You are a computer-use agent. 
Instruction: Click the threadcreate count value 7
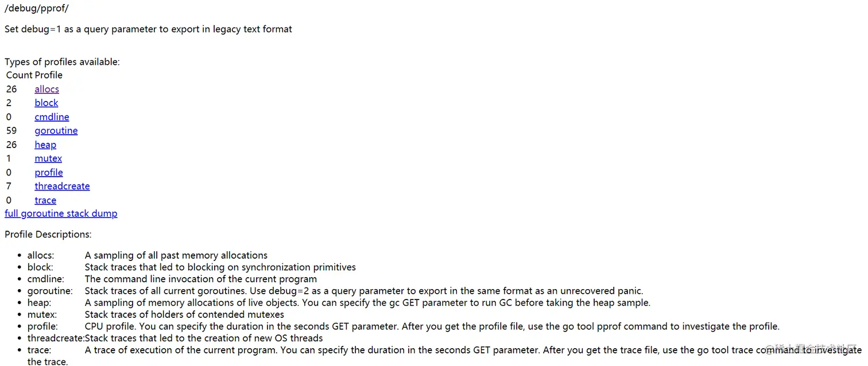click(9, 186)
